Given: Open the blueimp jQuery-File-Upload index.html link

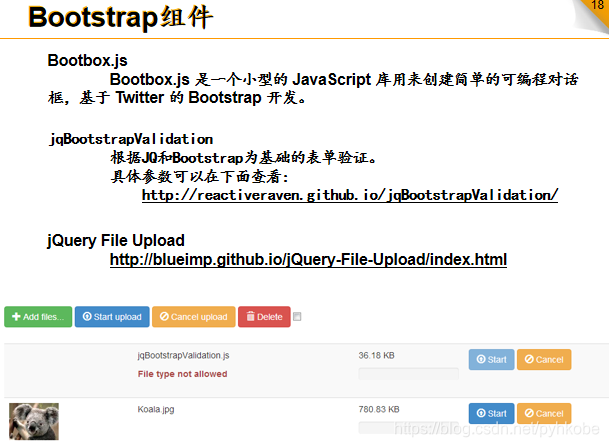Looking at the screenshot, I should (x=308, y=259).
